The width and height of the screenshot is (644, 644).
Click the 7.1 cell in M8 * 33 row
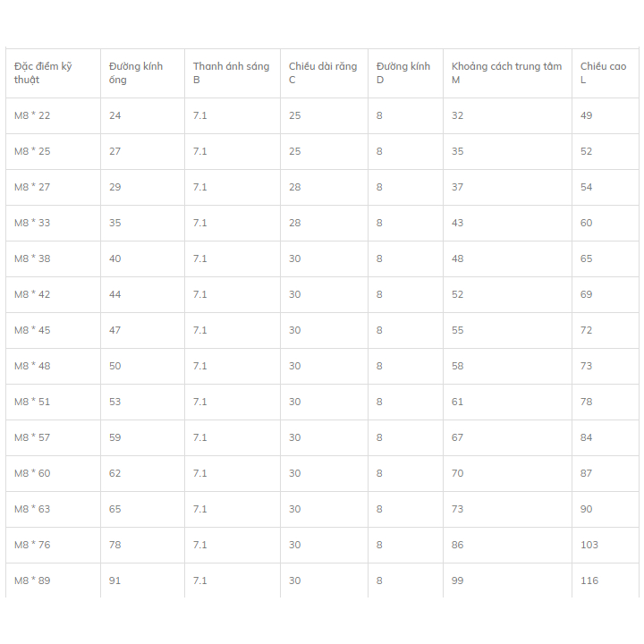[x=200, y=223]
